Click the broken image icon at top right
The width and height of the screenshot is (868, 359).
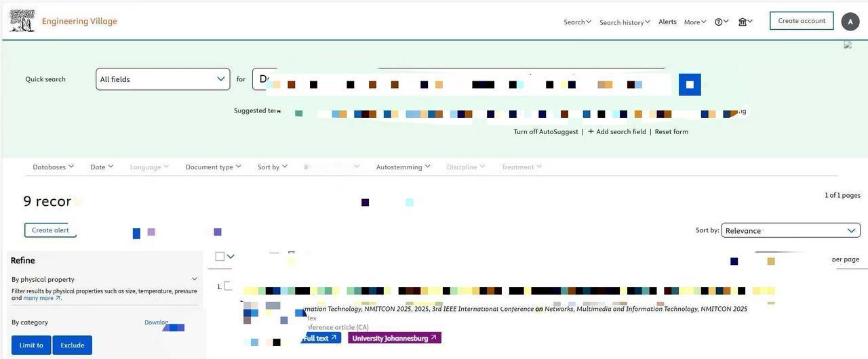848,45
